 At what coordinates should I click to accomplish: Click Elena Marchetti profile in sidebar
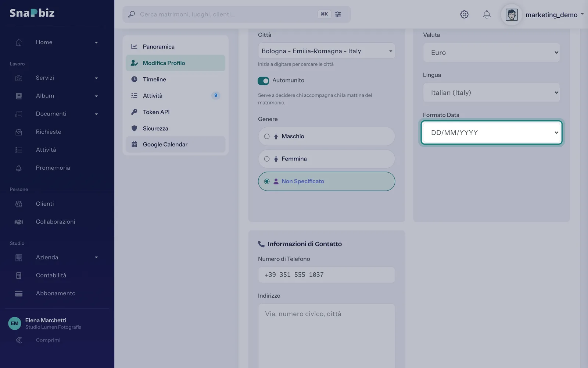click(x=45, y=323)
